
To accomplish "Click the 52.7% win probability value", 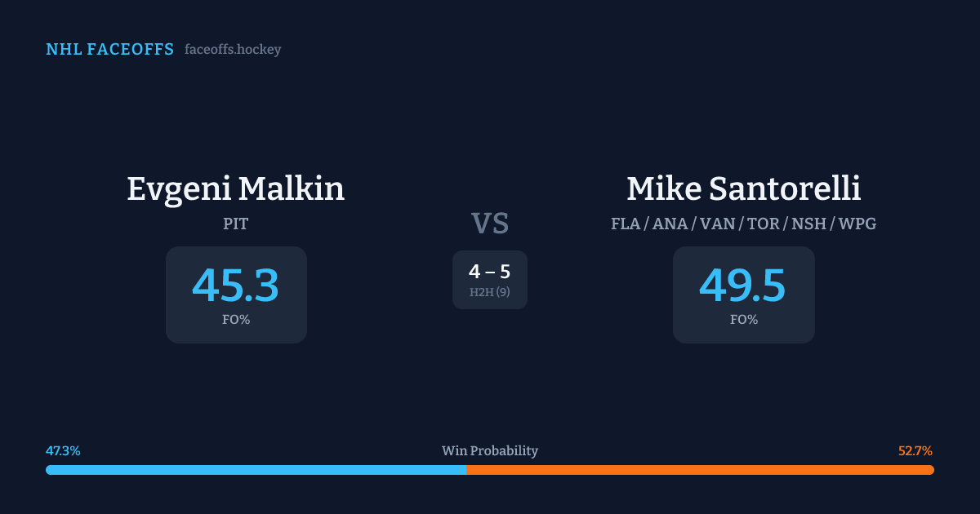I will 915,451.
